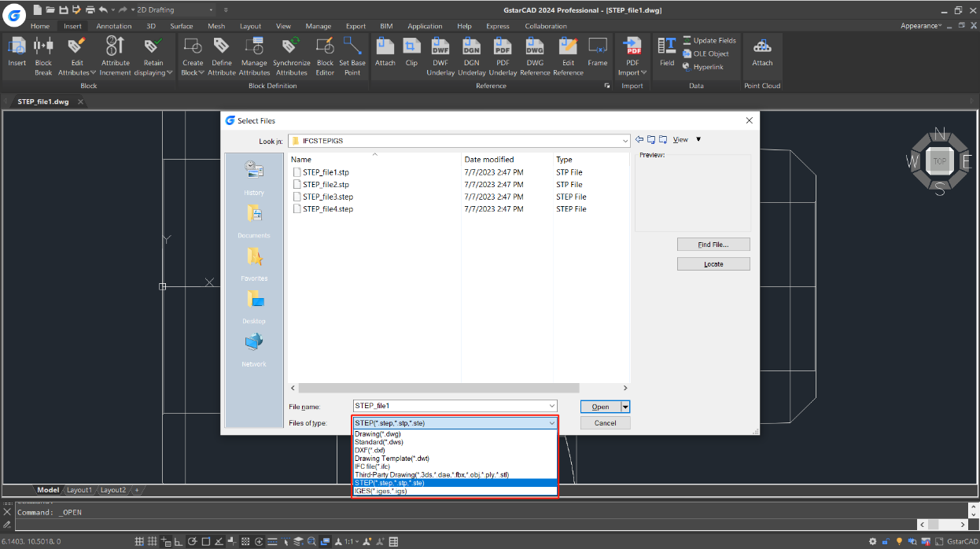Open the View menu in Select Files dialog
Viewport: 980px width, 549px height.
[680, 140]
